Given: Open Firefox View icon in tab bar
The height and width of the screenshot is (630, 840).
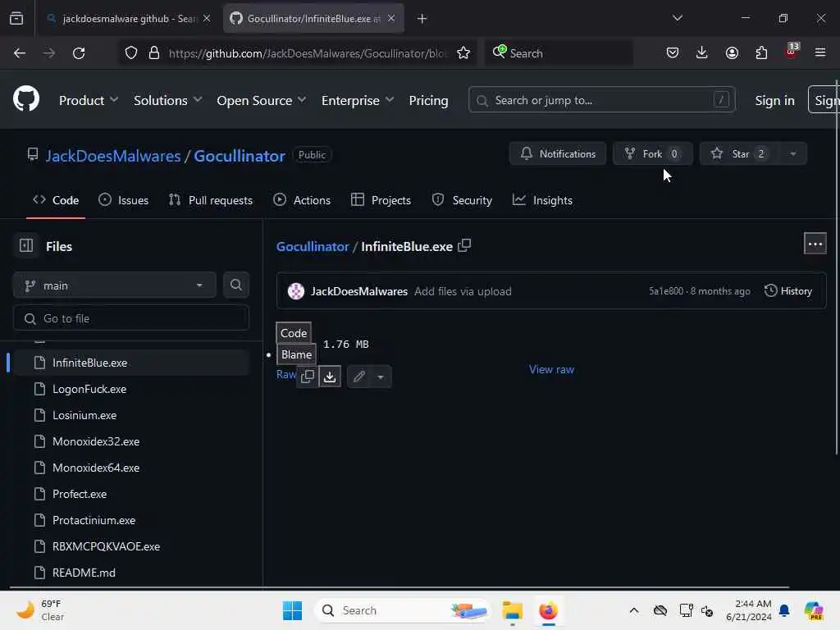Looking at the screenshot, I should click(16, 18).
